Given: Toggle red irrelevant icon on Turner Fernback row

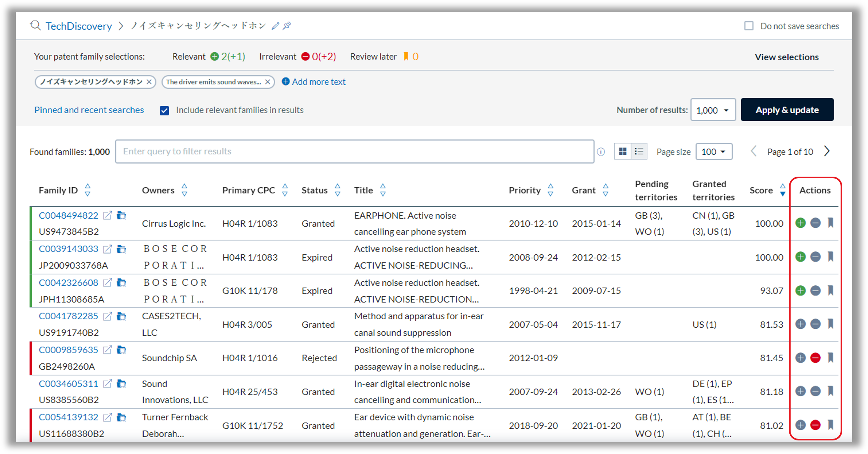Looking at the screenshot, I should coord(815,425).
